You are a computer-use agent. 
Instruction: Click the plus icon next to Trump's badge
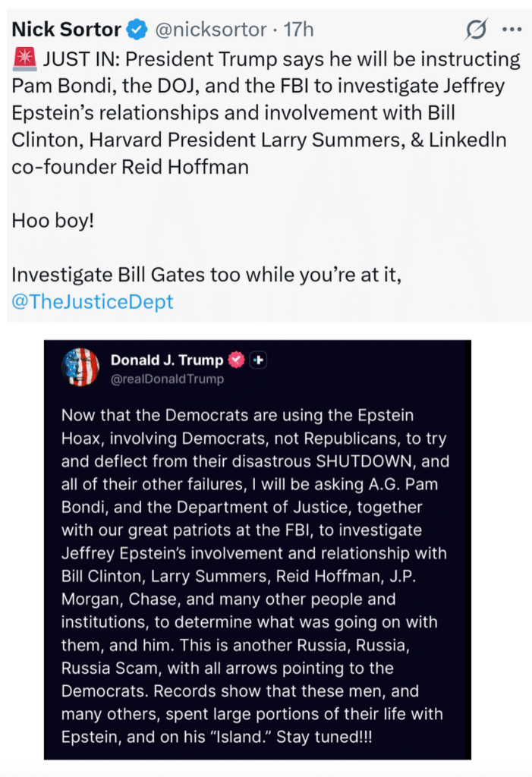259,360
